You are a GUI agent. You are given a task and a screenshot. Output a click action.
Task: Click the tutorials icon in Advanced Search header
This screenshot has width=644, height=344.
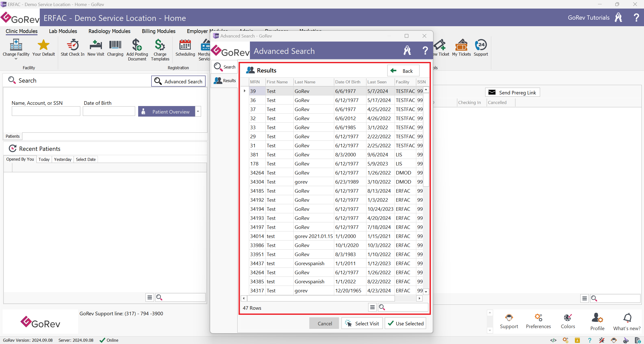click(x=407, y=51)
